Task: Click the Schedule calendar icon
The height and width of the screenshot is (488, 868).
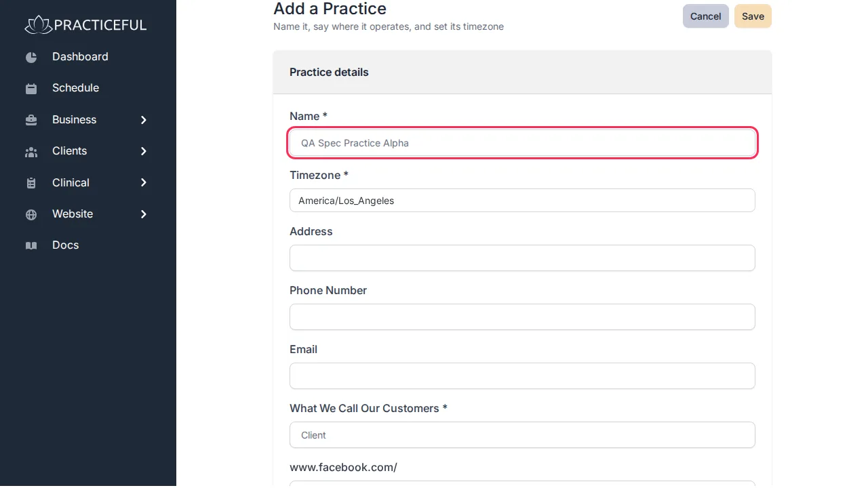Action: [31, 88]
